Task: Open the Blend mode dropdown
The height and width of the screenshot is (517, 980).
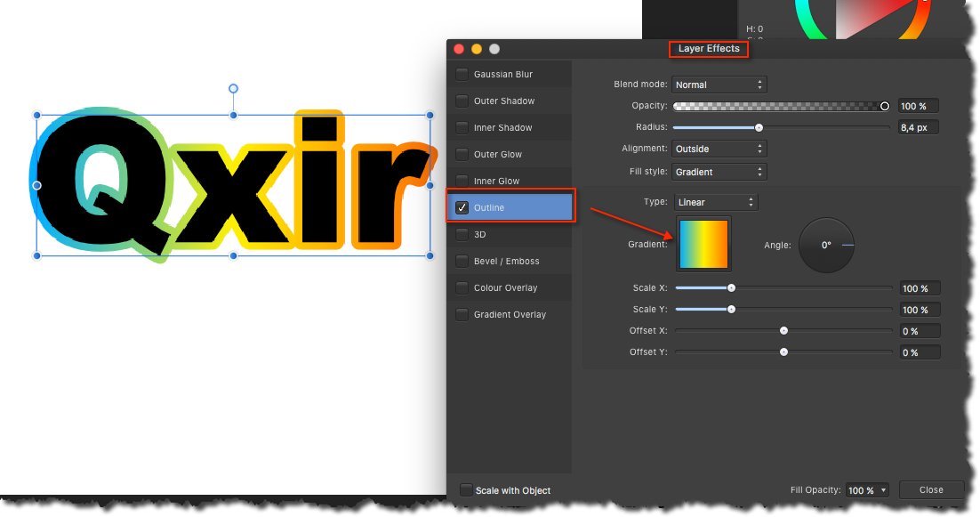Action: tap(719, 85)
